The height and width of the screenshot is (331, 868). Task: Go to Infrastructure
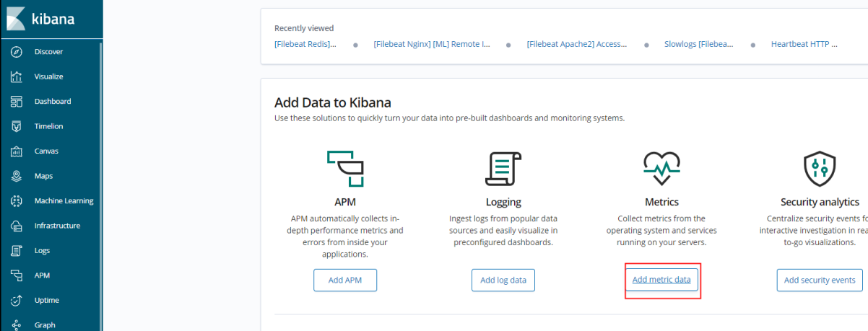57,226
